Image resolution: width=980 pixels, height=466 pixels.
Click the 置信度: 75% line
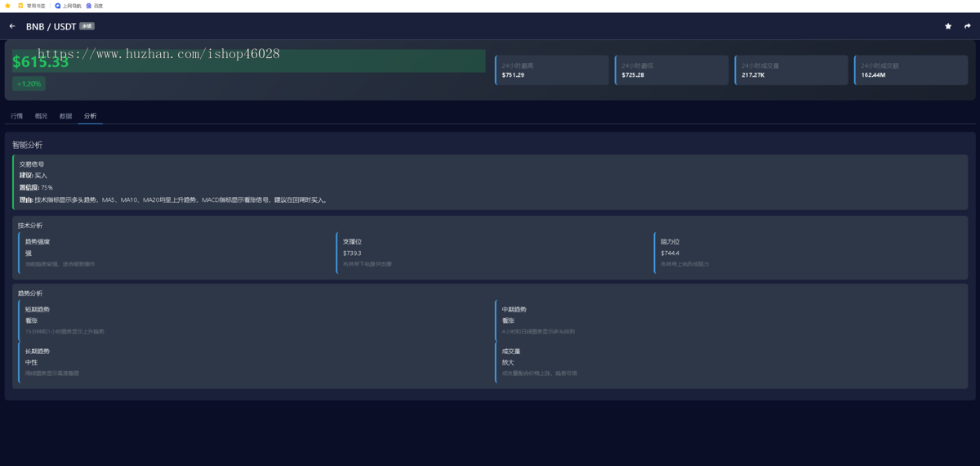pos(36,187)
